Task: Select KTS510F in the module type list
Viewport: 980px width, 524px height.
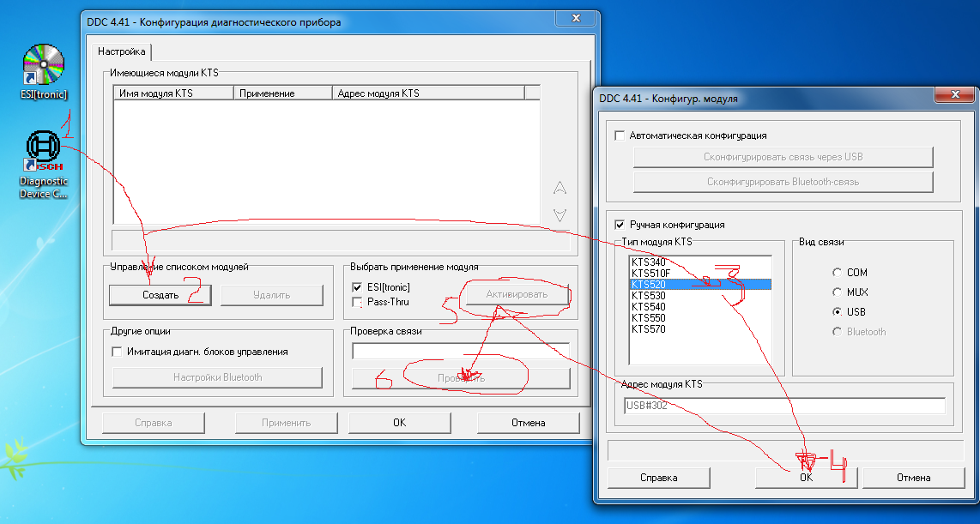Action: click(700, 274)
